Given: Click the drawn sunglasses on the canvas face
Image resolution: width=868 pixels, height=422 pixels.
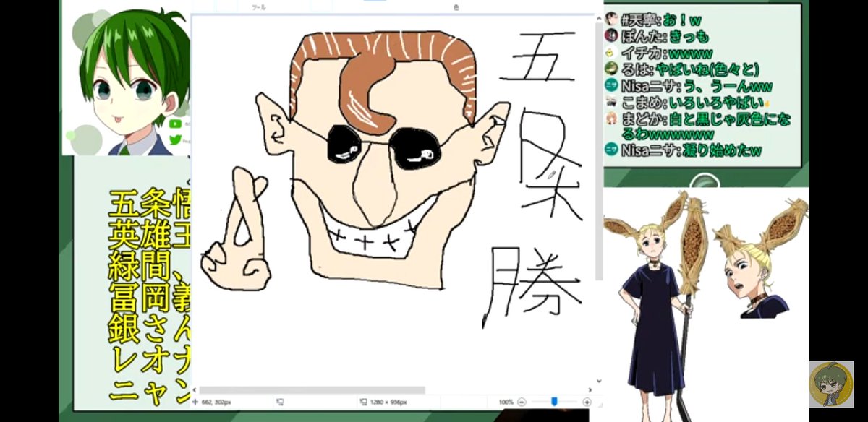Looking at the screenshot, I should click(x=384, y=147).
